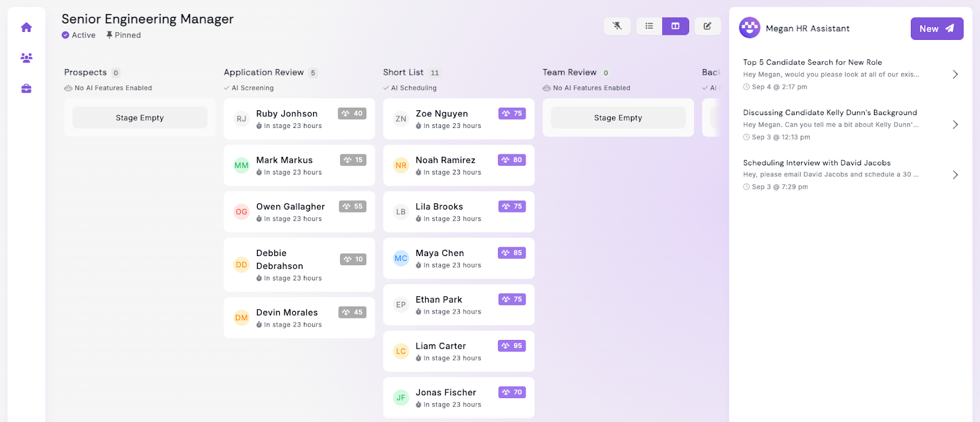Click Ruby Jonhson's AI score badge 40
The image size is (980, 422).
tap(352, 113)
